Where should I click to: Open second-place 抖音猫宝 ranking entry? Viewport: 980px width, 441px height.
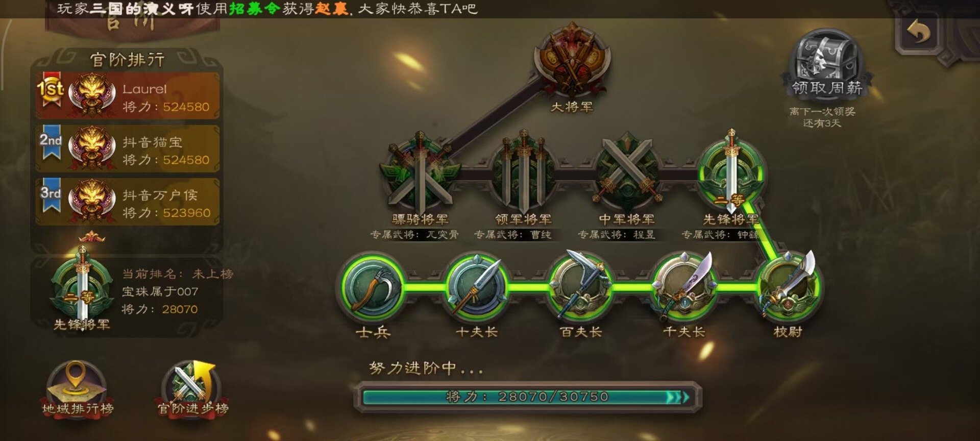[128, 149]
